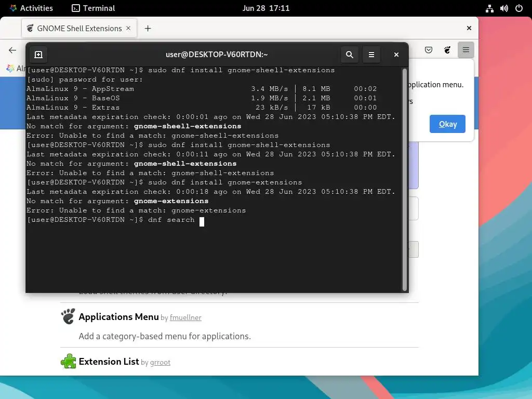The width and height of the screenshot is (532, 399).
Task: Click power icon in top bar
Action: click(x=519, y=8)
